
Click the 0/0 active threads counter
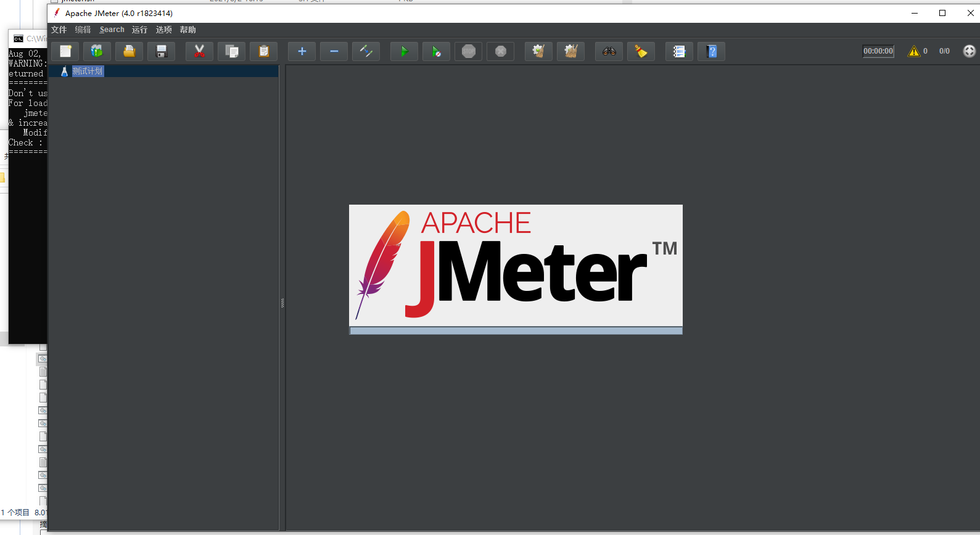[944, 51]
